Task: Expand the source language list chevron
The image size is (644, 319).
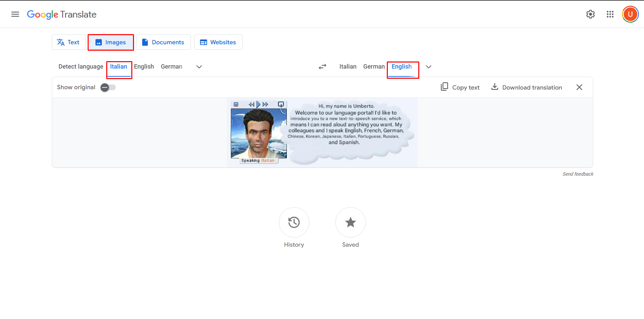Action: tap(199, 67)
